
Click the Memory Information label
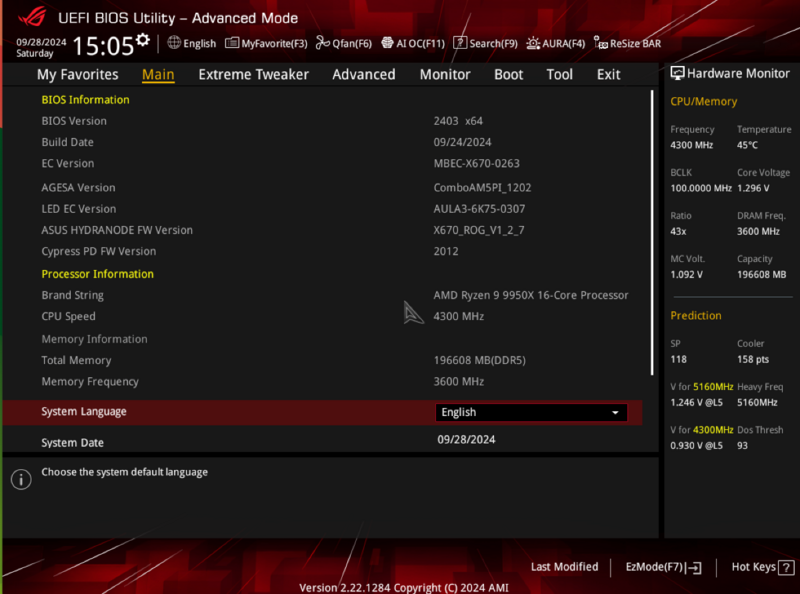click(94, 339)
